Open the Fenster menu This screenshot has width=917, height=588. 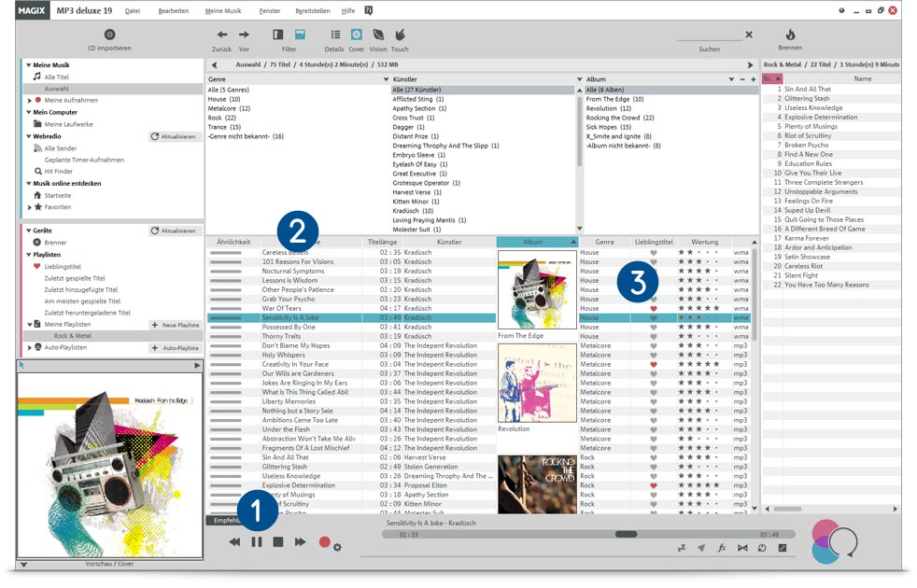[270, 10]
